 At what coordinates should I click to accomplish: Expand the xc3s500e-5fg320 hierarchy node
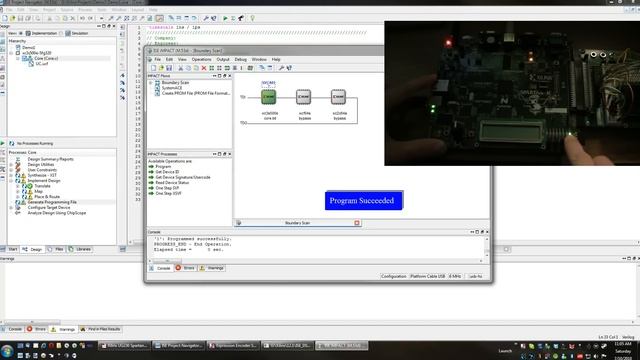tap(11, 53)
